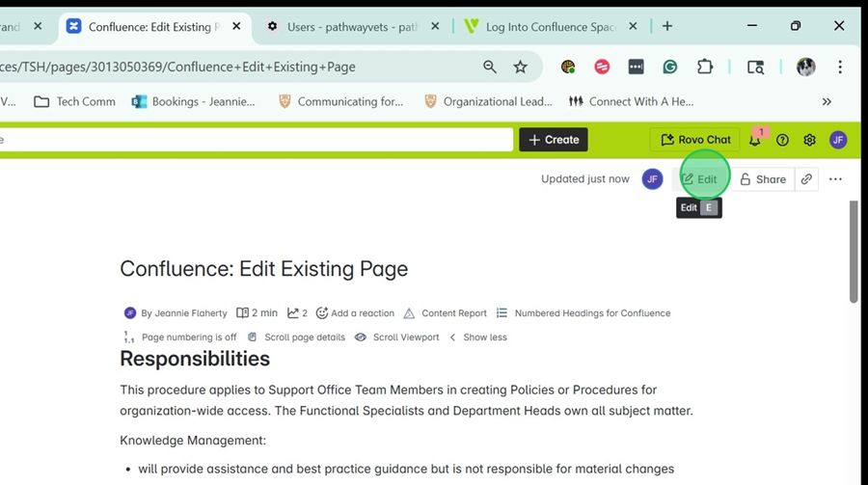
Task: Expand hidden bookmarks overflow chevron
Action: click(x=827, y=101)
